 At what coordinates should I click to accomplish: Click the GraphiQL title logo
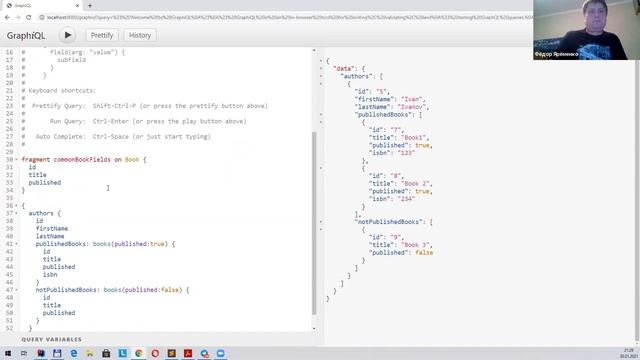26,36
